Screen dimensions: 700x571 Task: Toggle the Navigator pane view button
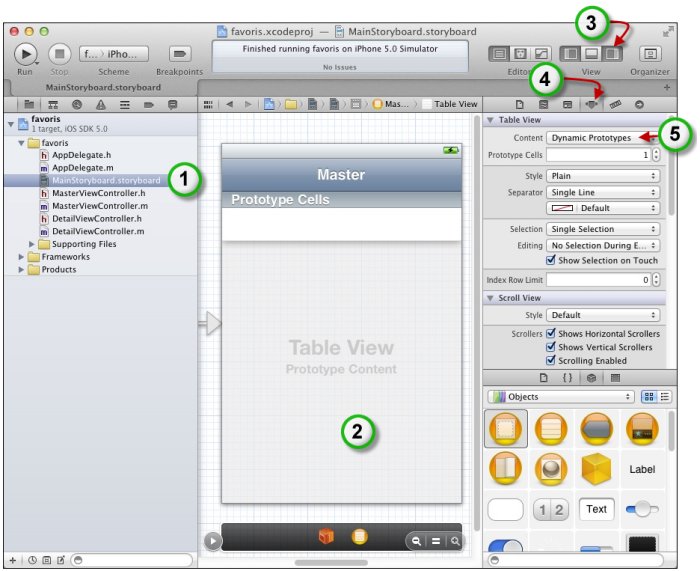(x=571, y=54)
